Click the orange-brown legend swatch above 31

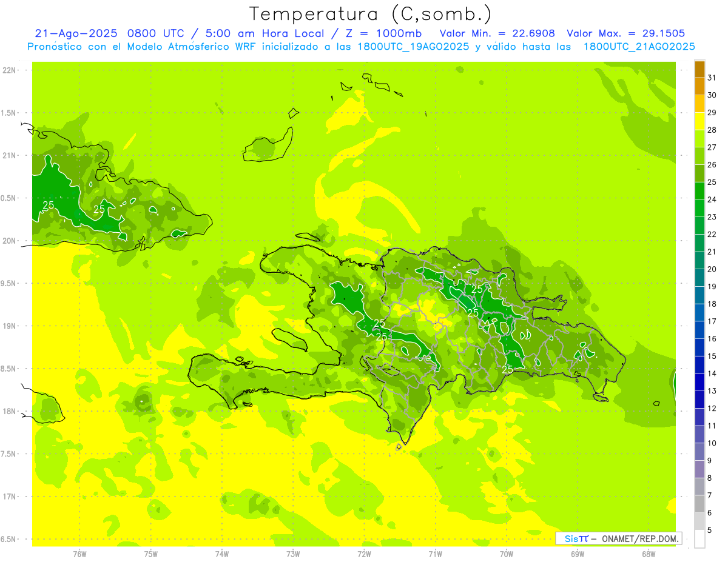click(x=699, y=70)
